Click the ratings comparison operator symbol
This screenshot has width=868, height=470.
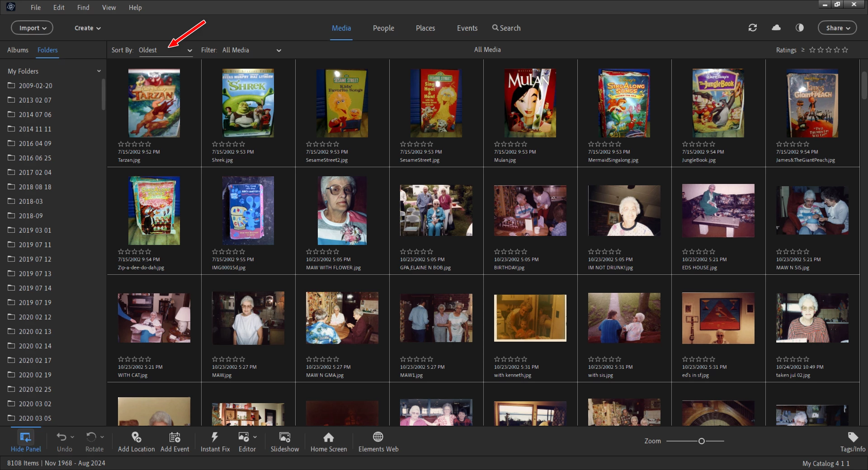click(803, 50)
